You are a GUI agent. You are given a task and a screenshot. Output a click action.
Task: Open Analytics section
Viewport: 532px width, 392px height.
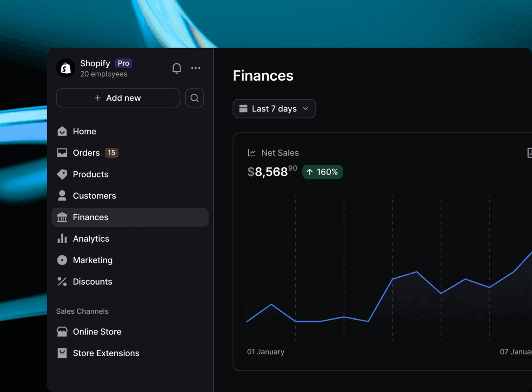click(130, 238)
